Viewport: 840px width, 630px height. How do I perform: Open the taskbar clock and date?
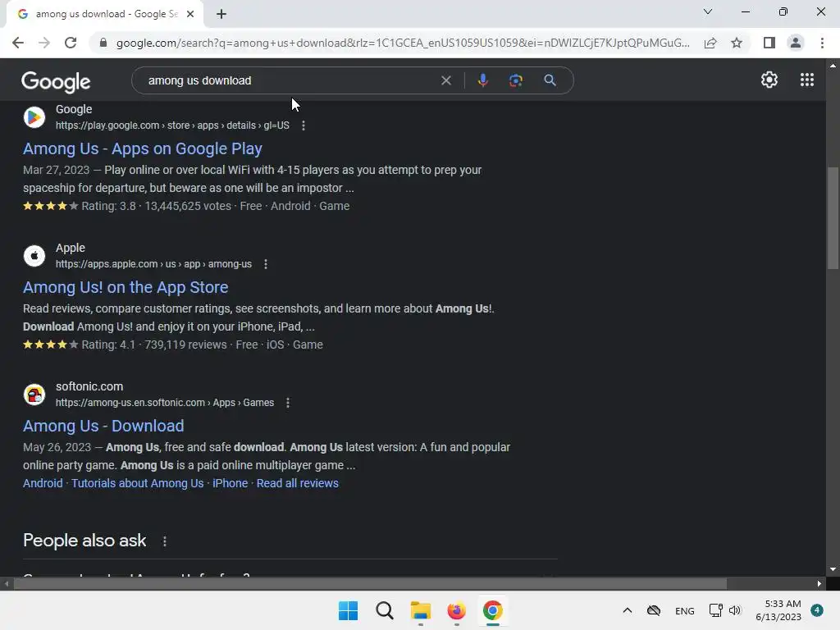[x=778, y=610]
